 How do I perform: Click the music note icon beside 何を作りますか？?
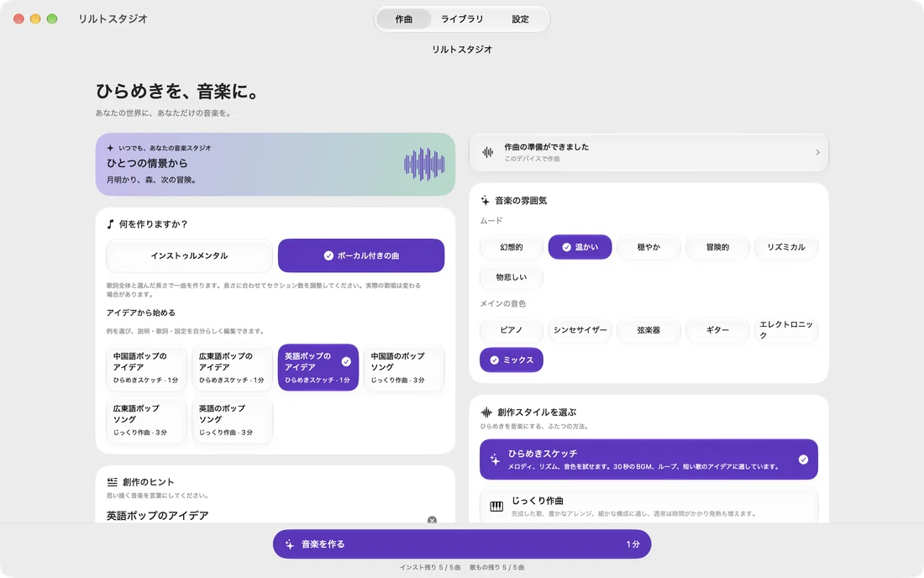pyautogui.click(x=110, y=224)
